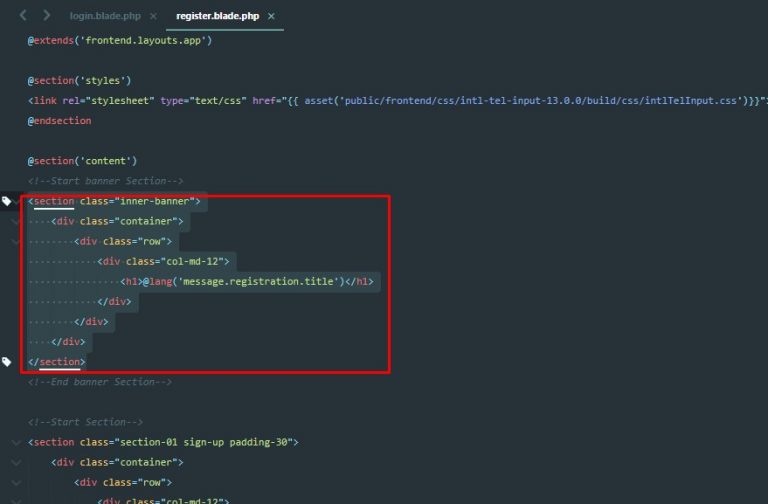Click the End banner Section comment
Image resolution: width=768 pixels, height=504 pixels.
(x=100, y=382)
